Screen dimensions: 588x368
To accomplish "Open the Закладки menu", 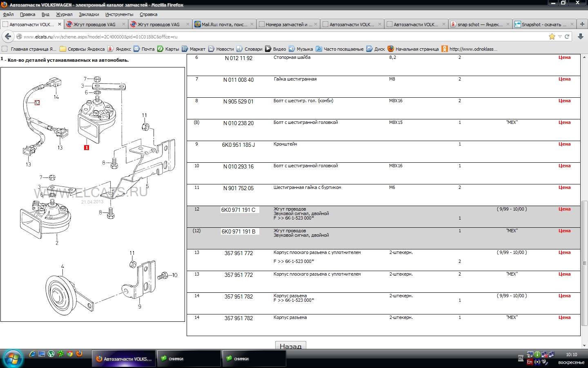I will pos(89,14).
